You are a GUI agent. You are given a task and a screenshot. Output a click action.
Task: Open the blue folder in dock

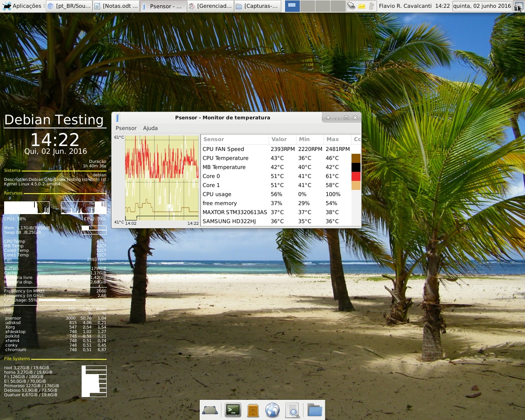point(315,410)
